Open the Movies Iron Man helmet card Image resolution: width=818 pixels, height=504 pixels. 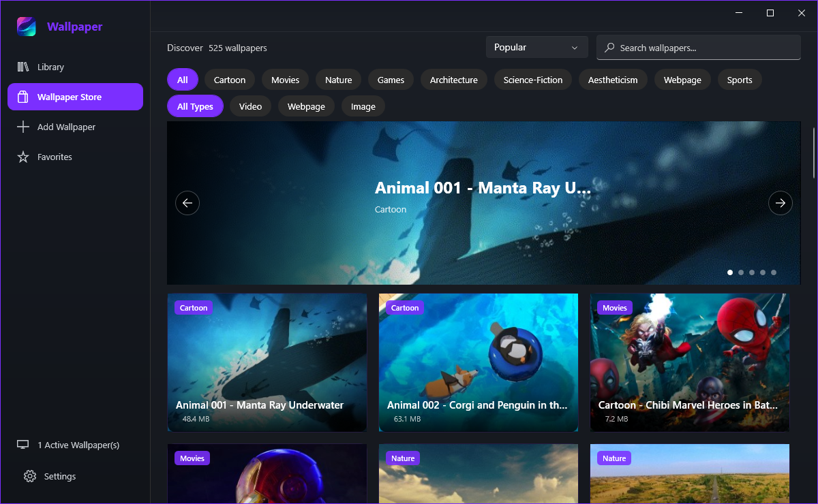click(267, 474)
